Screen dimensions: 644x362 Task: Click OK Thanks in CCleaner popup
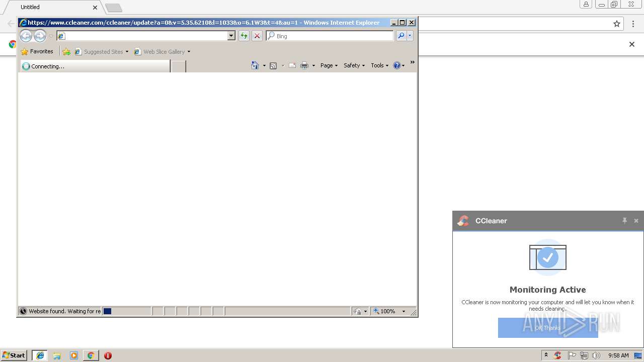(x=548, y=328)
